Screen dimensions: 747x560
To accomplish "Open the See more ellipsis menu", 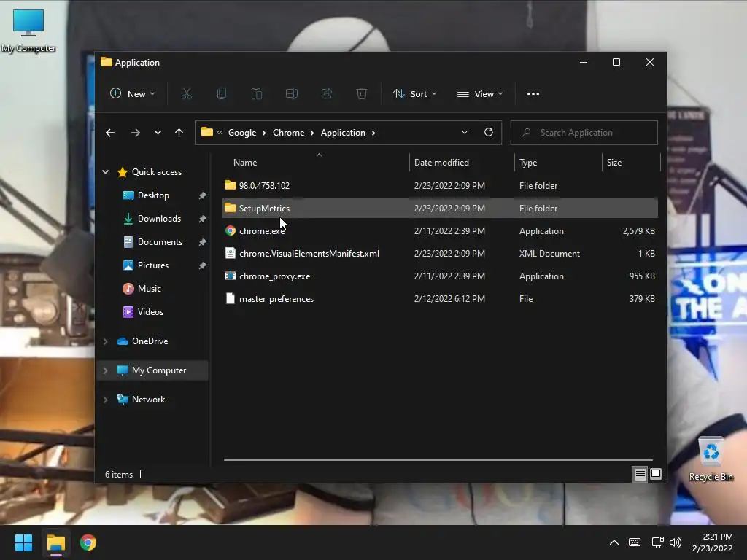I will 533,94.
